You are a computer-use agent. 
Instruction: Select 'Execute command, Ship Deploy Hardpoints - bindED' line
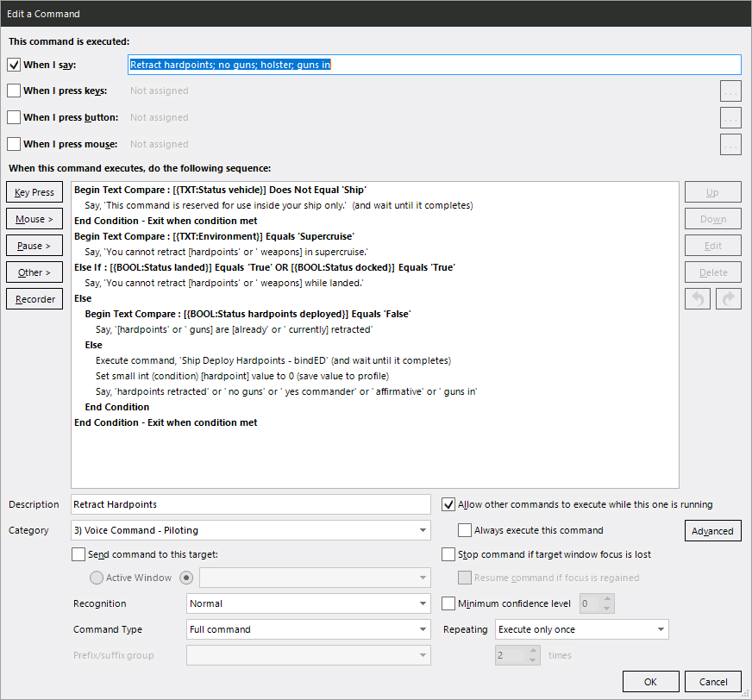pyautogui.click(x=273, y=360)
